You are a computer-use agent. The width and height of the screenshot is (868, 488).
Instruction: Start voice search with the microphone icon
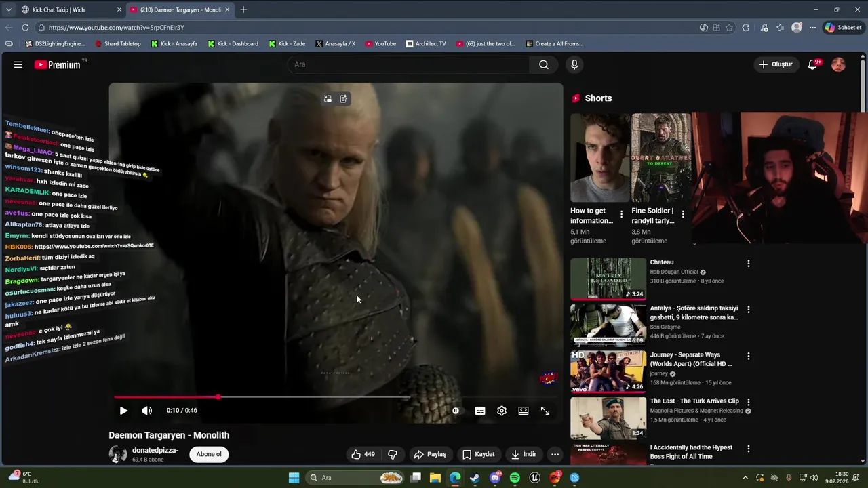point(574,64)
